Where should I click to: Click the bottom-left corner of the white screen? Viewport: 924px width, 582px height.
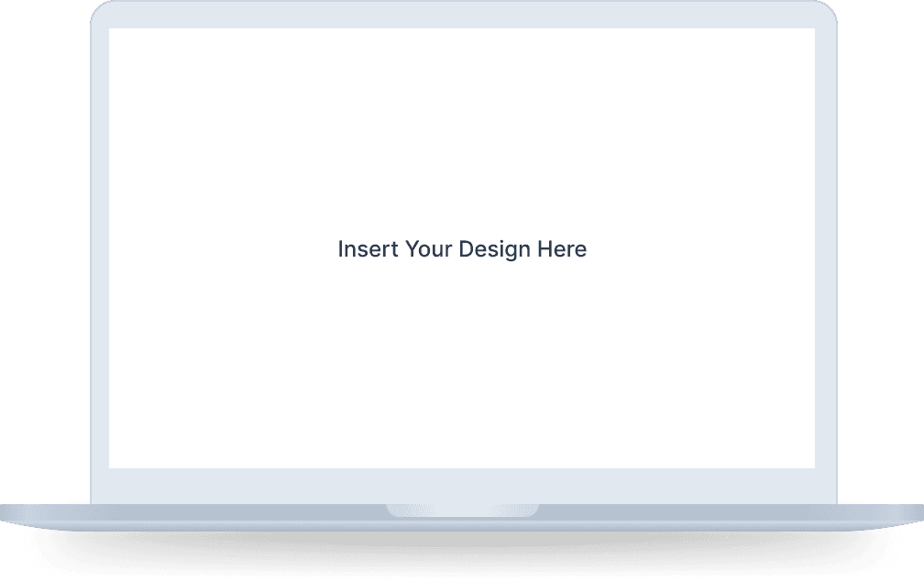(x=112, y=466)
